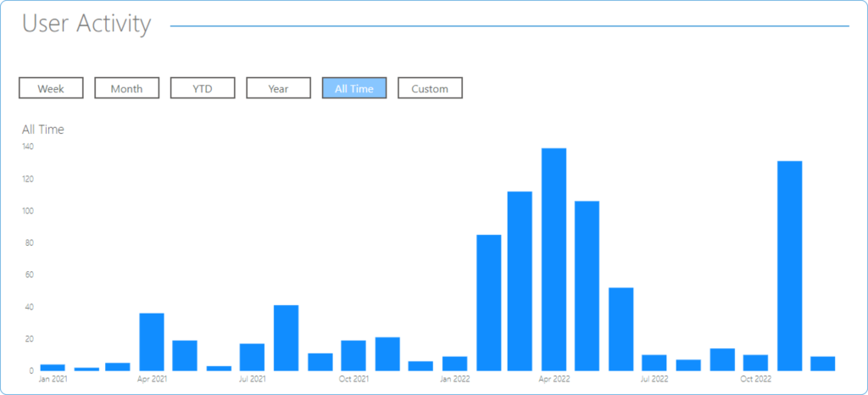Select the July 2021 bar

click(252, 357)
